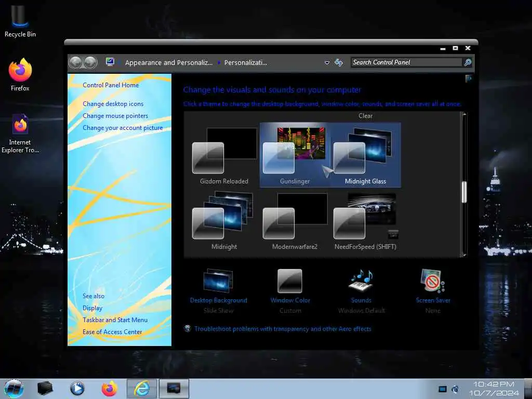532x399 pixels.
Task: Open the Window Color icon
Action: point(290,281)
